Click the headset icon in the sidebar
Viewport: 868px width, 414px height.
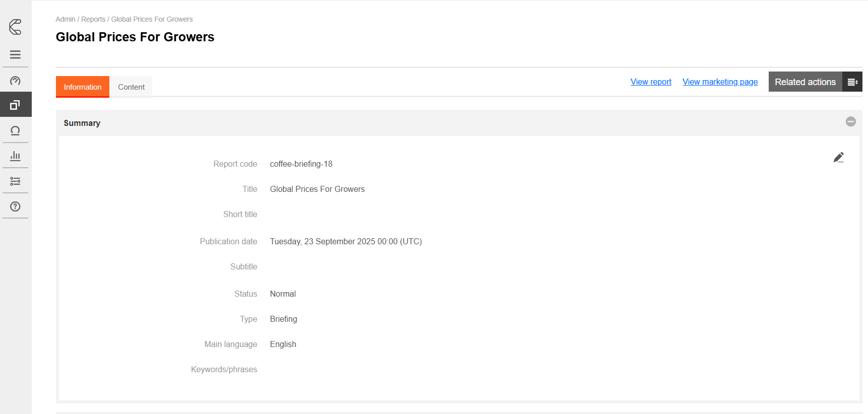[x=15, y=131]
